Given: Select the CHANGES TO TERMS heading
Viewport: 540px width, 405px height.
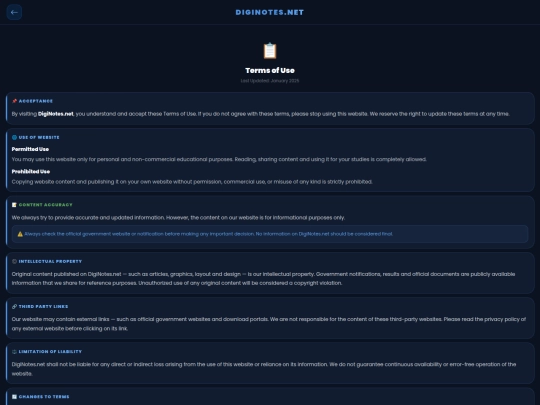Looking at the screenshot, I should tap(44, 397).
